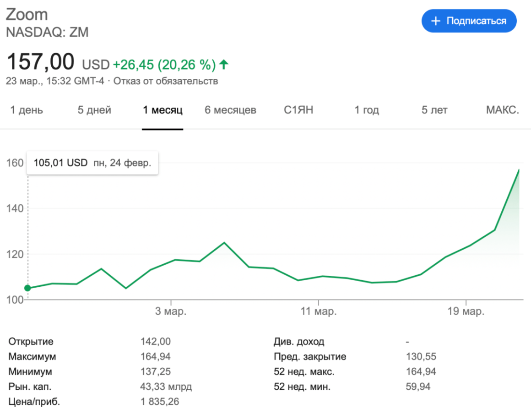Show the 5 лет chart tab
This screenshot has height=420, width=531.
tap(434, 110)
